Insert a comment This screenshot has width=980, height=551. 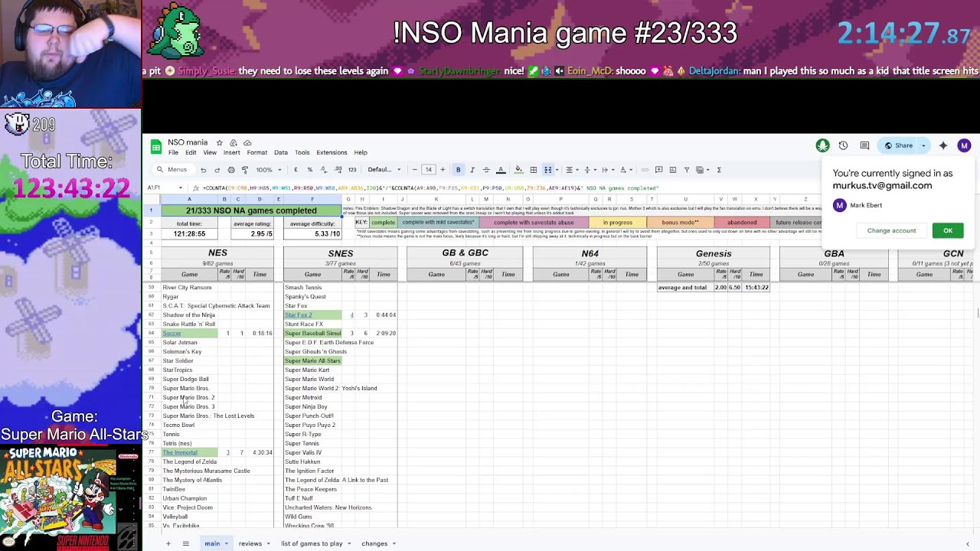[658, 170]
